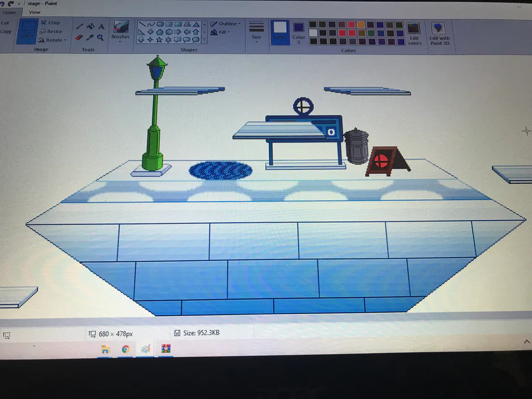Open Customize Quick Access Toolbar arrow

(20, 4)
